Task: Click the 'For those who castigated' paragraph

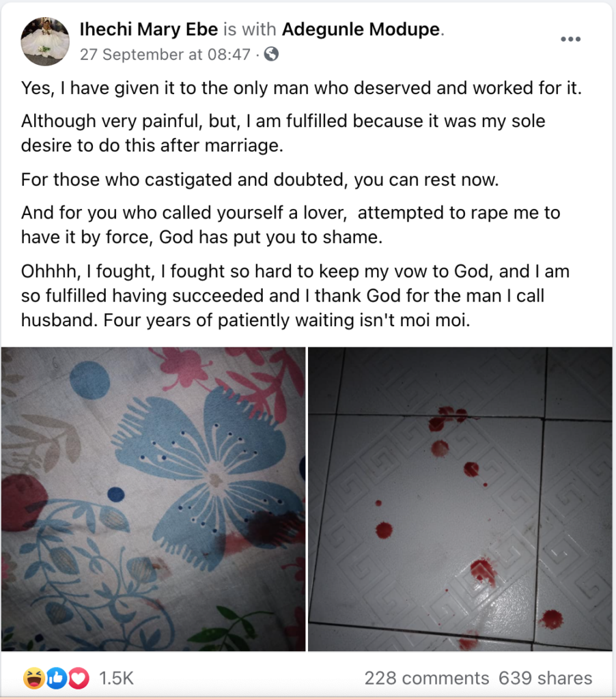Action: 260,180
